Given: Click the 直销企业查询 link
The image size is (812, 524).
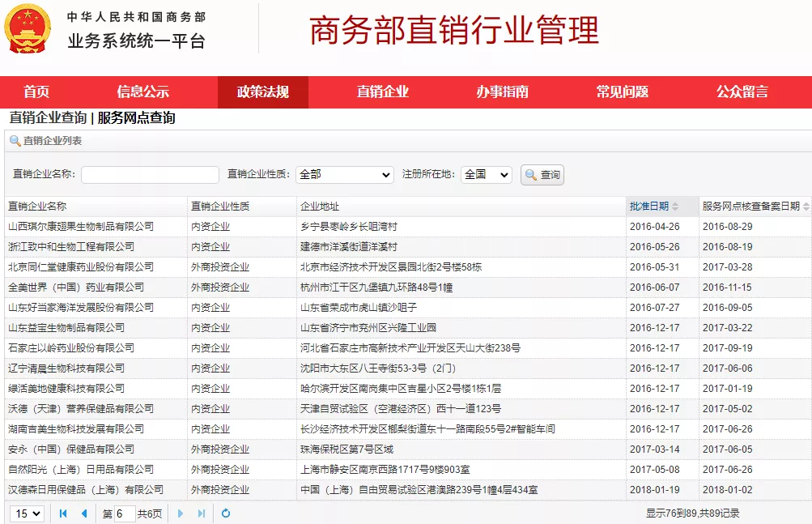Looking at the screenshot, I should point(48,118).
